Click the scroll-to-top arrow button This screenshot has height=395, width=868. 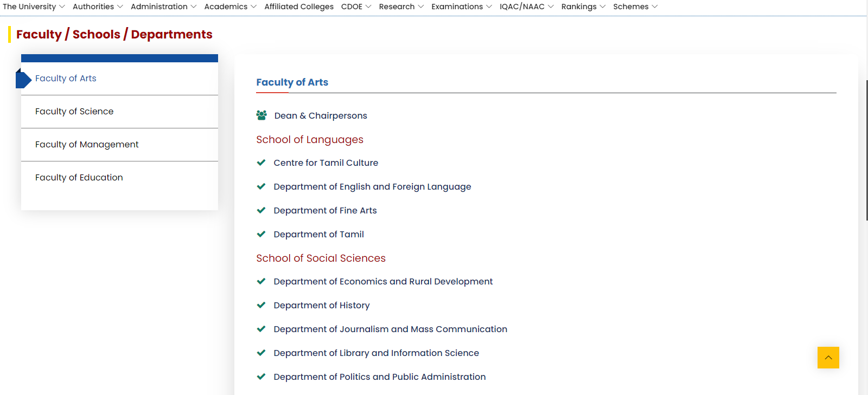(x=828, y=358)
